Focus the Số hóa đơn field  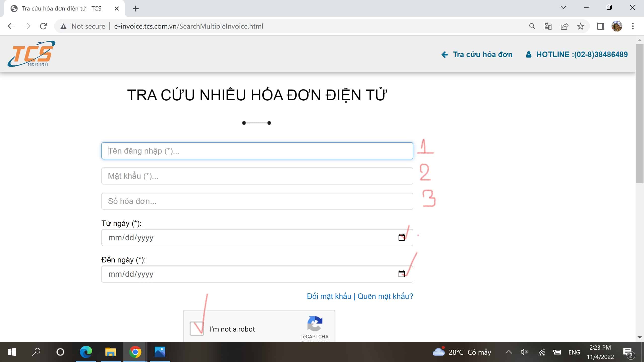click(x=257, y=201)
